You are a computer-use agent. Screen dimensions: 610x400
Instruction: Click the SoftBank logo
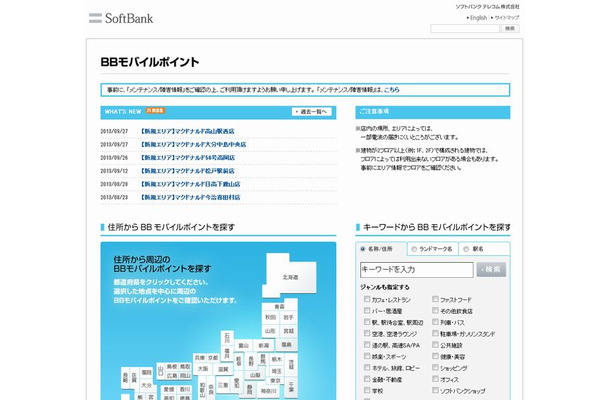pos(121,18)
